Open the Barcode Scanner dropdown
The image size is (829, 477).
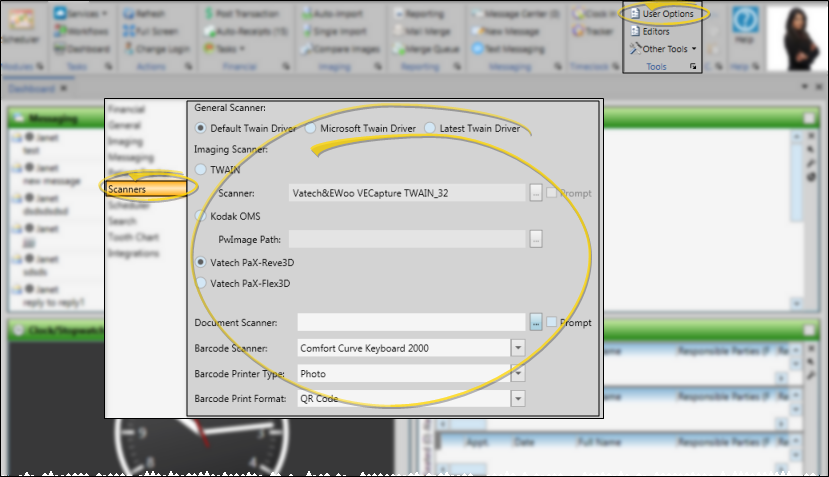pyautogui.click(x=518, y=348)
